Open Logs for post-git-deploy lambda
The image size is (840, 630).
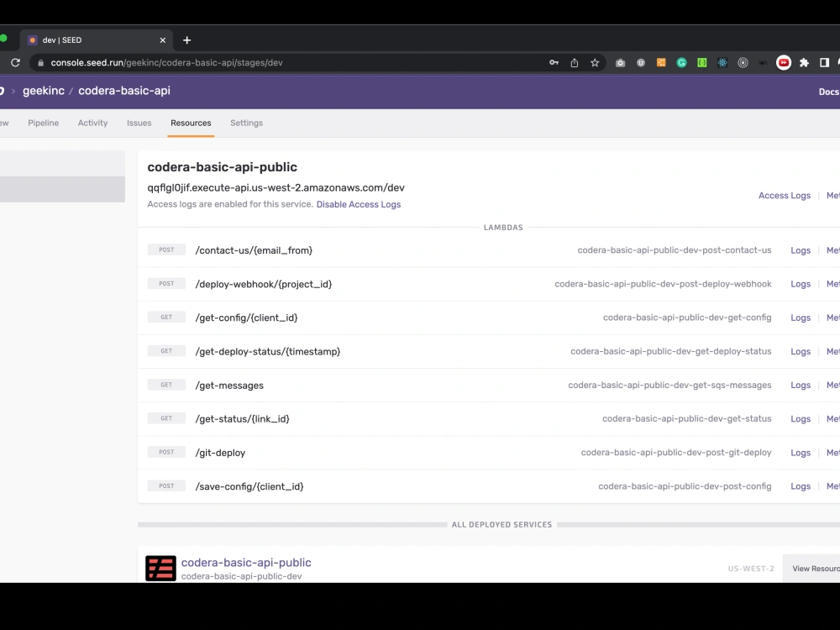[801, 453]
